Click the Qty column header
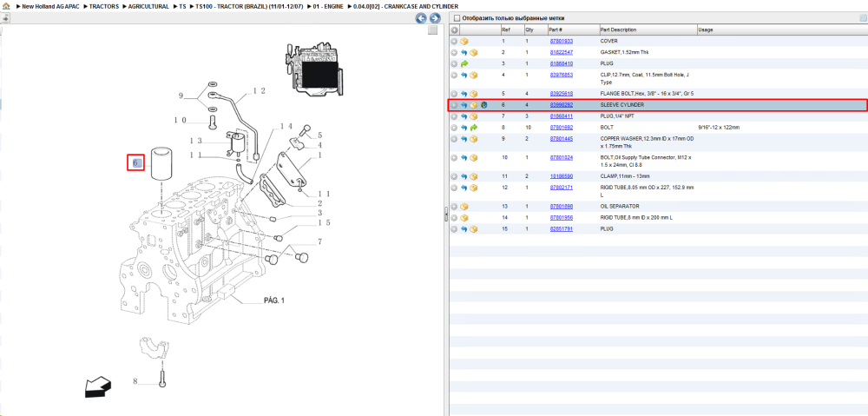The width and height of the screenshot is (868, 416). (535, 30)
